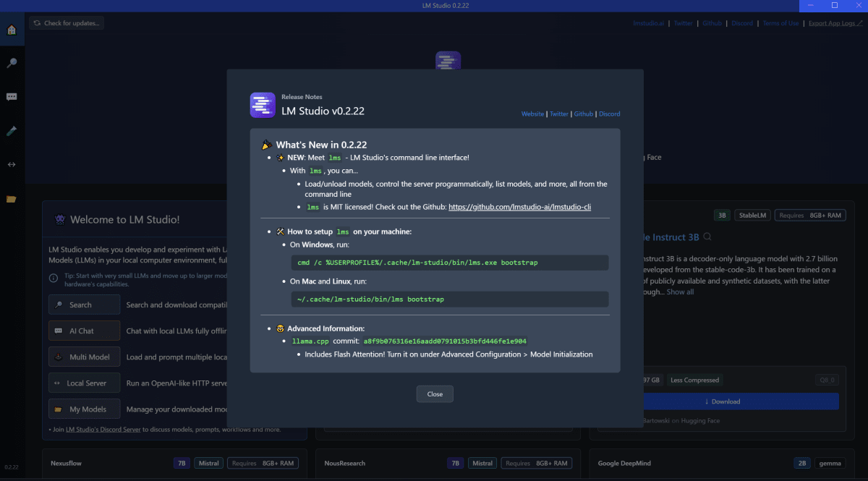Click the AI Chat button in Welcome panel

pos(84,331)
